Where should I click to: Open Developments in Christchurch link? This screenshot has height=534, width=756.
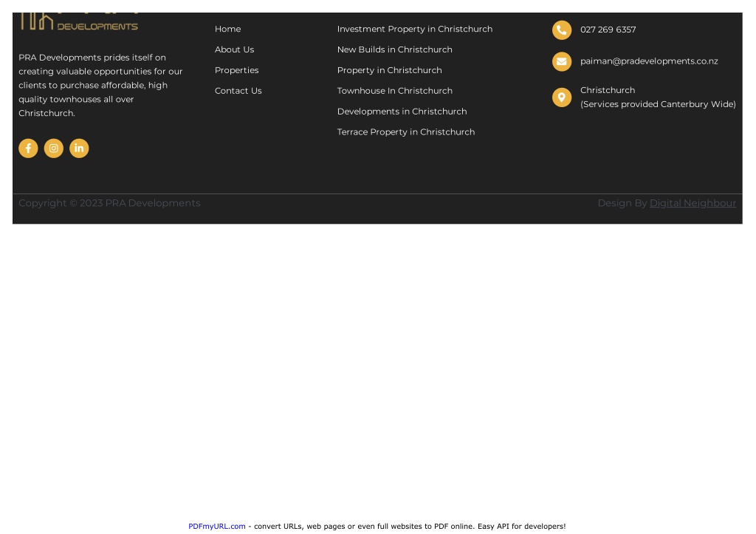[x=402, y=112]
